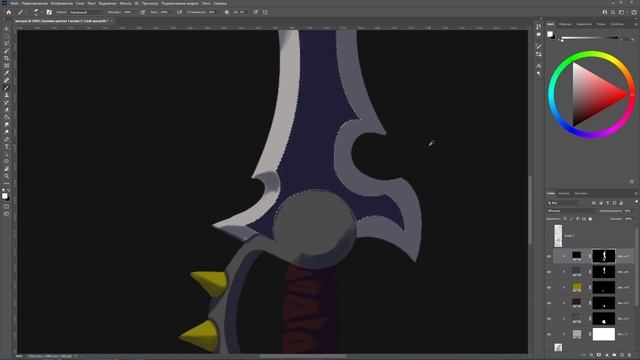This screenshot has height=360, width=640.
Task: Open the Brush Settings panel button
Action: pyautogui.click(x=49, y=12)
